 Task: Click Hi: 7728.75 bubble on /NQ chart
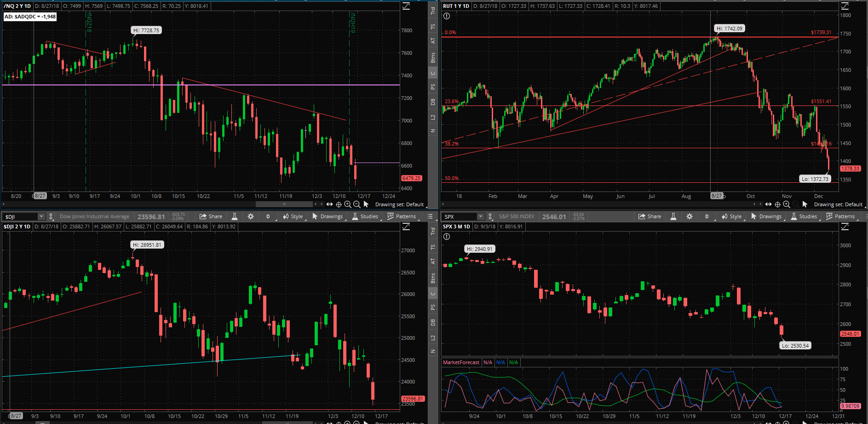[x=146, y=30]
